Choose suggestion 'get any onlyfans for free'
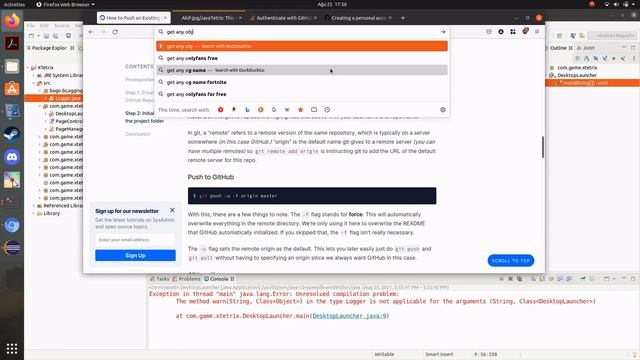This screenshot has height=360, width=640. [302, 94]
